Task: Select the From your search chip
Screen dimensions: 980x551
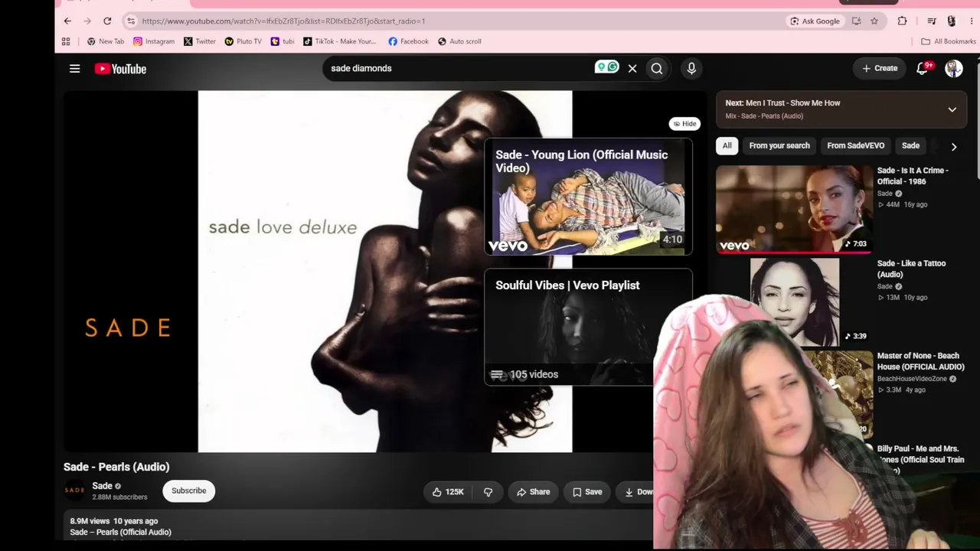Action: (779, 145)
